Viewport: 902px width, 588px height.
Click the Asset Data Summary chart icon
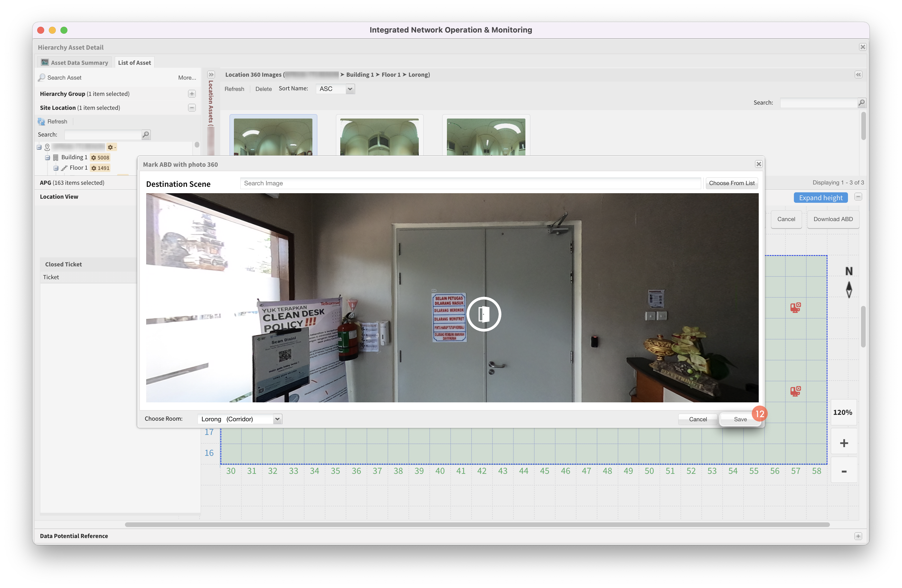click(45, 62)
